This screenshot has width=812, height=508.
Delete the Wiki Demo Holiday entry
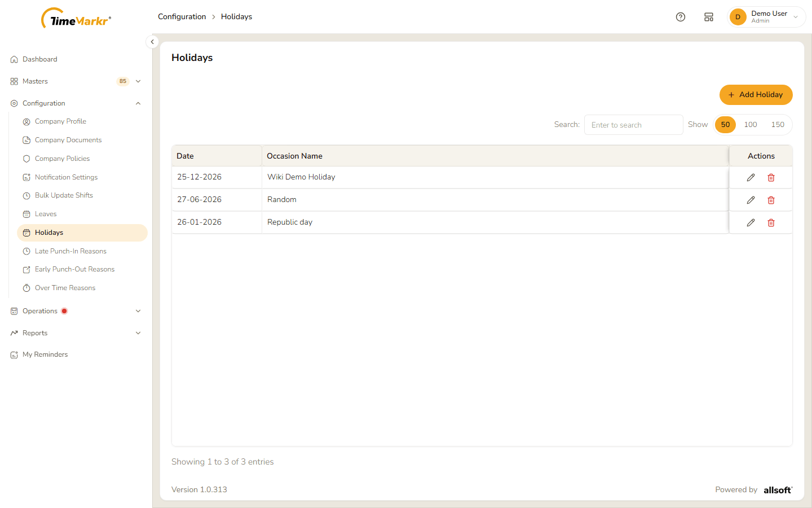pos(771,177)
